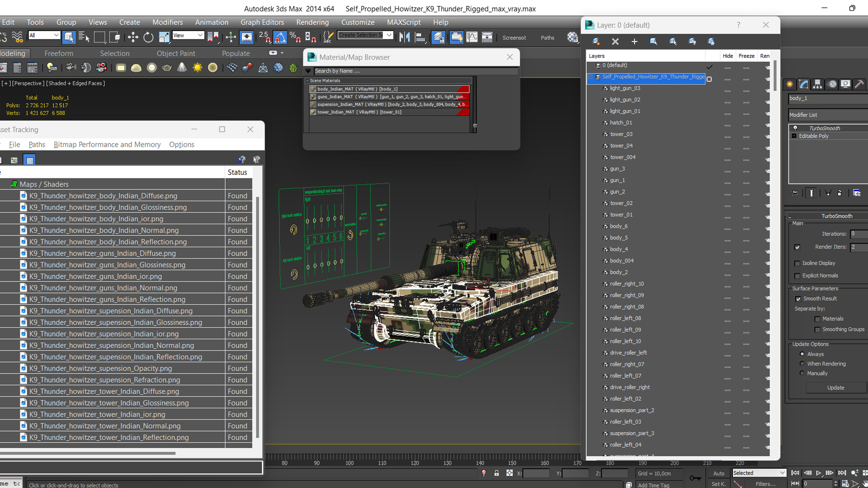Screen dimensions: 868x488
Task: Toggle the Percent Snap tool
Action: coord(295,37)
